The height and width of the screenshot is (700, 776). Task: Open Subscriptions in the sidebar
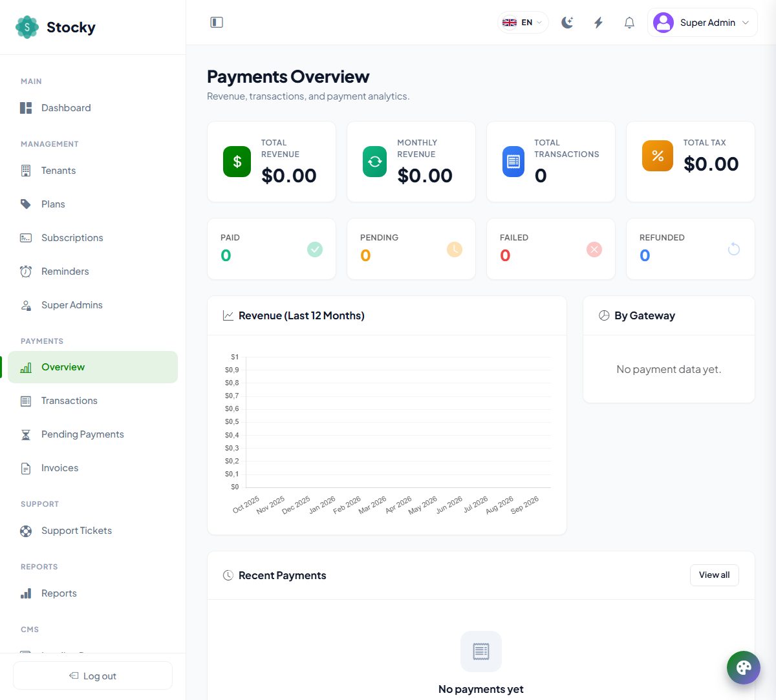[92, 238]
